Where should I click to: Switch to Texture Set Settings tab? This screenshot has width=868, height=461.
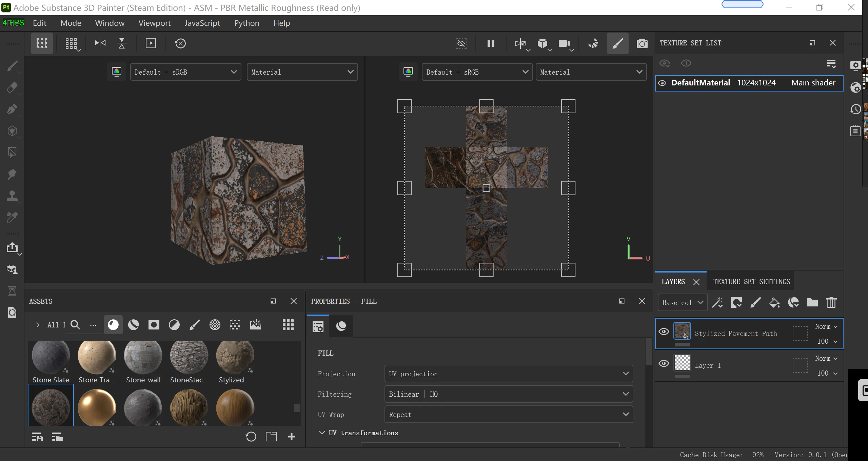751,282
